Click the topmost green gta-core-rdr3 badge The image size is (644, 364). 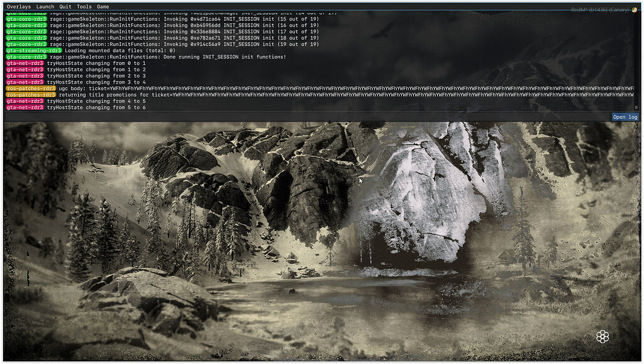click(26, 19)
